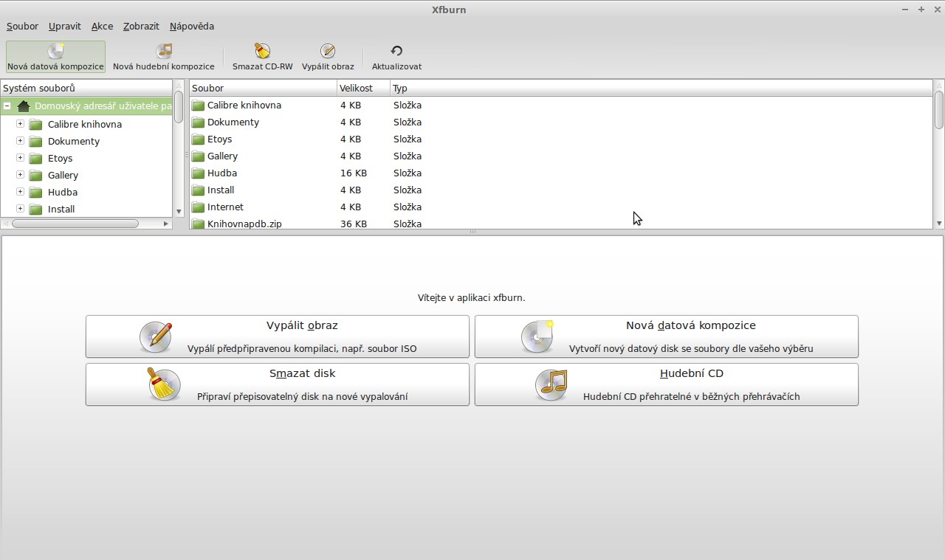Select Etoys folder icon in tree
The image size is (945, 560).
pyautogui.click(x=35, y=158)
